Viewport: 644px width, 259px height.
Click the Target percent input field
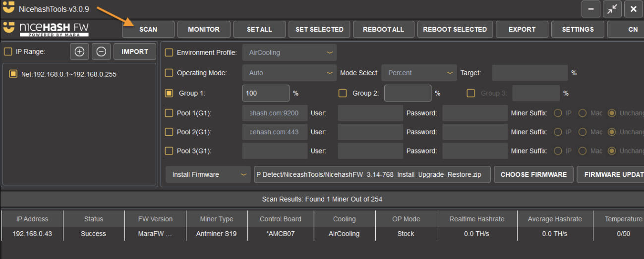click(x=529, y=73)
